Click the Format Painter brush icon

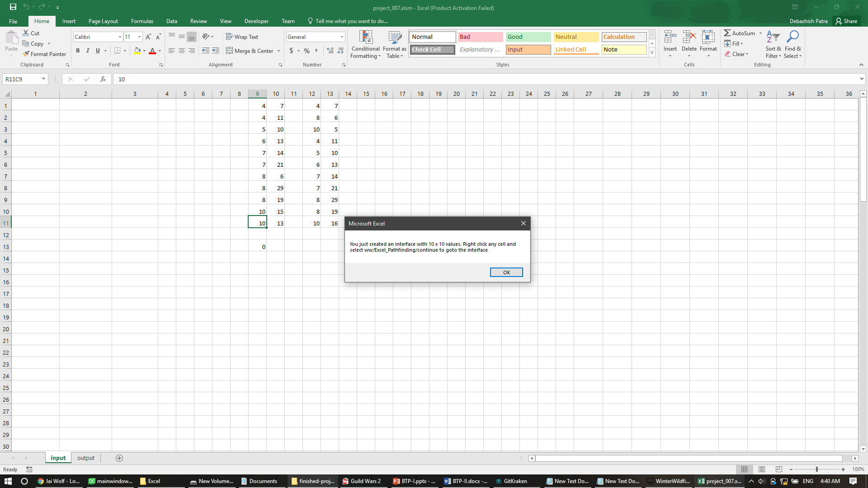pyautogui.click(x=26, y=54)
